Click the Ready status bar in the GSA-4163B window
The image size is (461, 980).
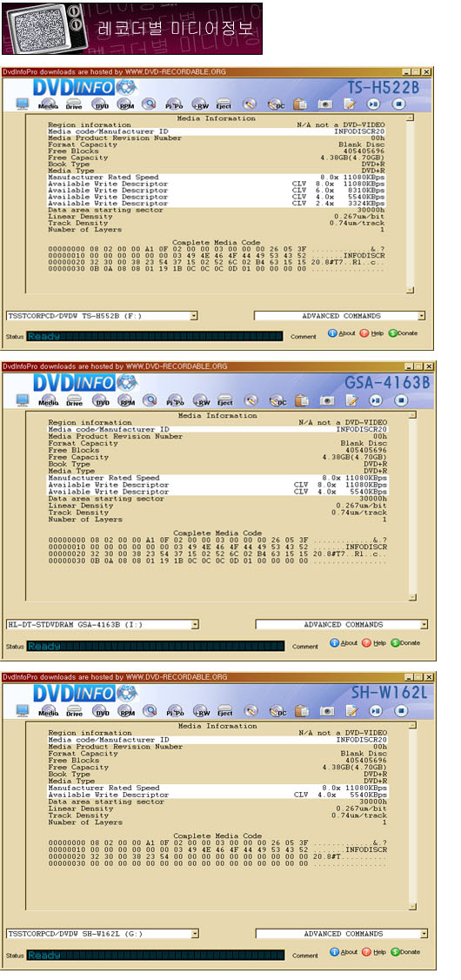pos(156,646)
